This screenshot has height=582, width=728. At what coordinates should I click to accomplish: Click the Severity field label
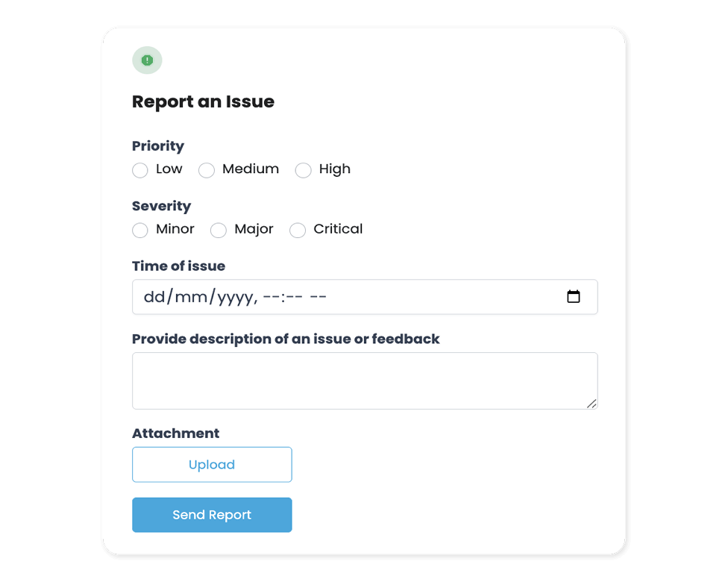(161, 206)
